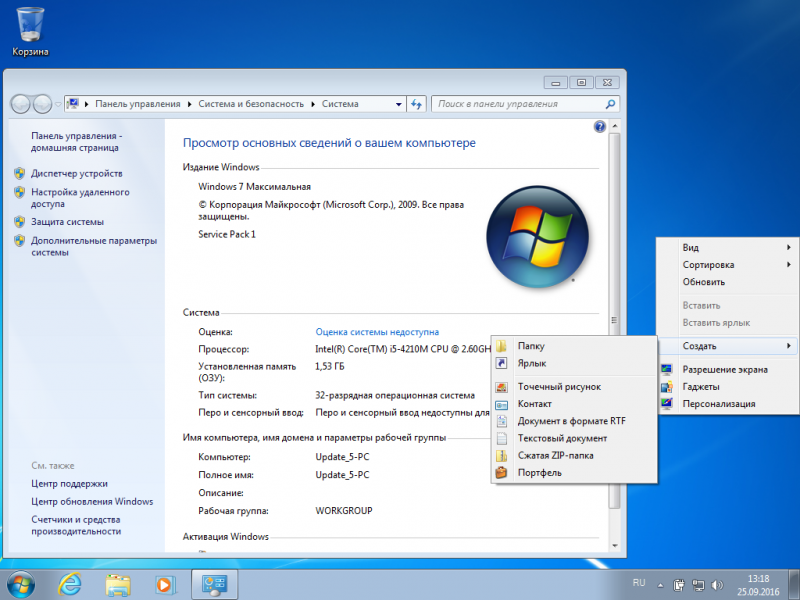Click the icon next to Персонализация
This screenshot has height=600, width=800.
(x=667, y=404)
